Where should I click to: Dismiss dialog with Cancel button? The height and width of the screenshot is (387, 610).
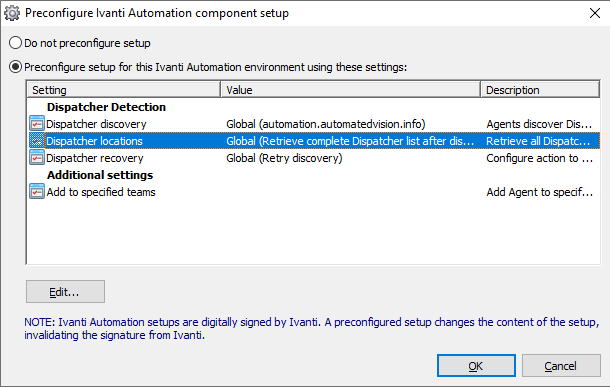click(561, 366)
